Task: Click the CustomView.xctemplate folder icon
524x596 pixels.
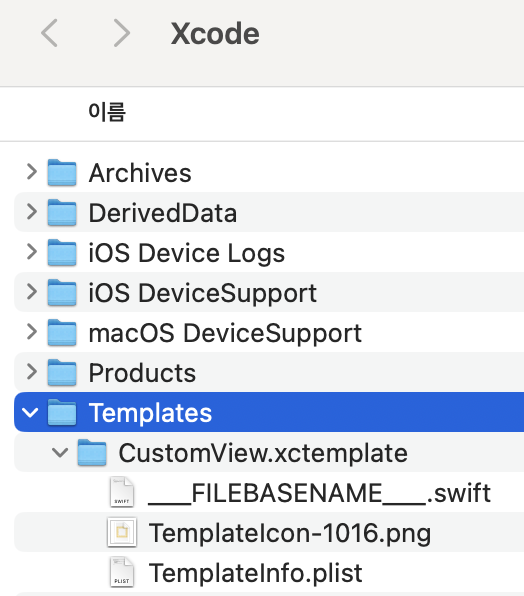Action: point(92,452)
